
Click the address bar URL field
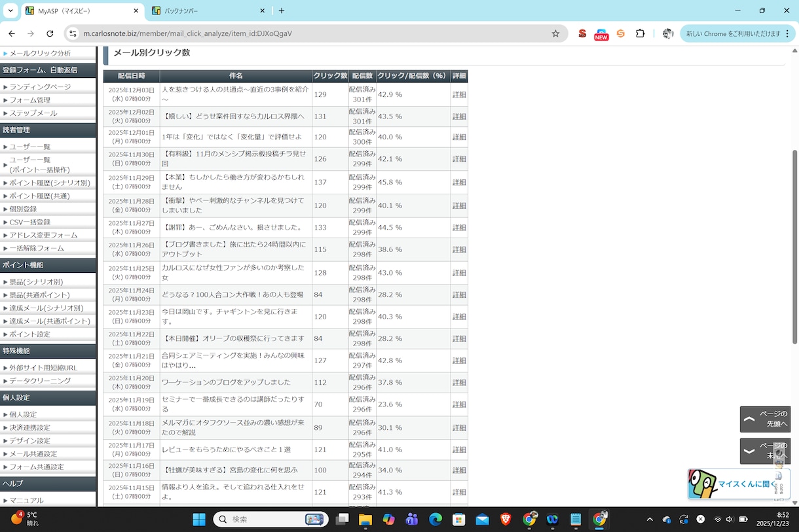tap(314, 33)
